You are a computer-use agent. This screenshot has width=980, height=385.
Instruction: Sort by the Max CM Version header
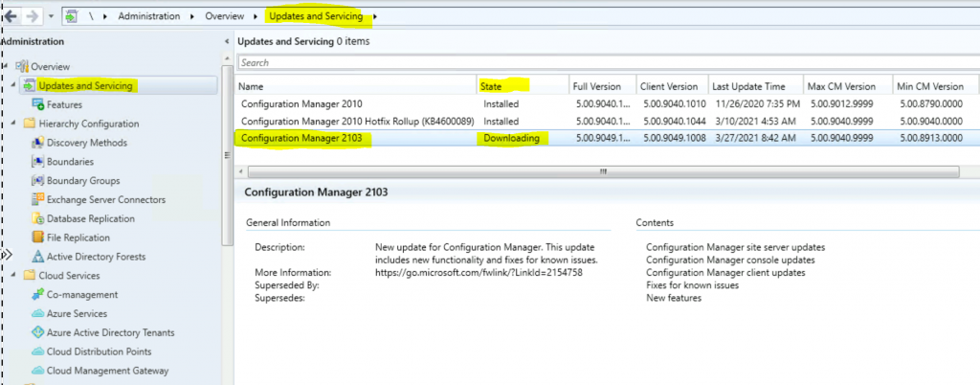pos(848,86)
